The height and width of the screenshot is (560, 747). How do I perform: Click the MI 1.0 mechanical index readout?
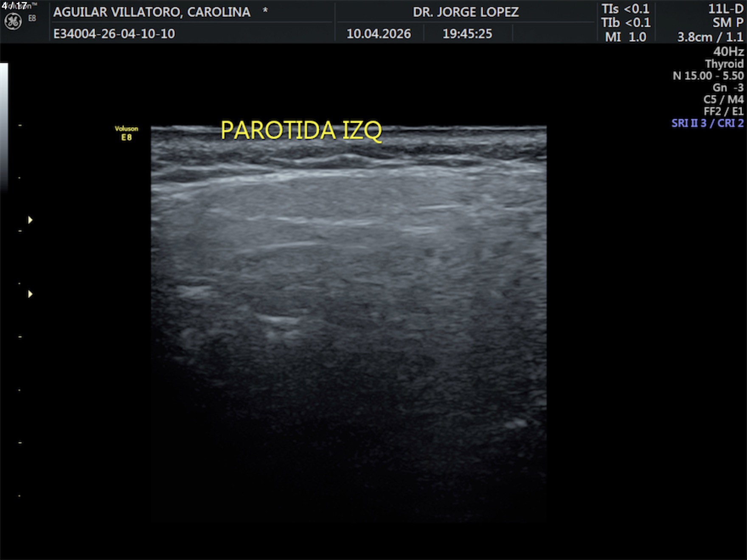pyautogui.click(x=625, y=37)
